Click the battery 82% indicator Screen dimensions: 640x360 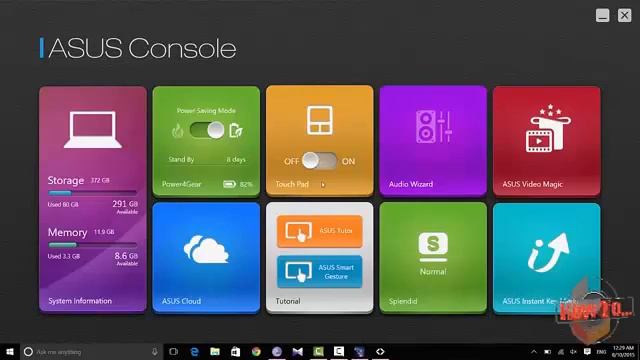coord(238,184)
